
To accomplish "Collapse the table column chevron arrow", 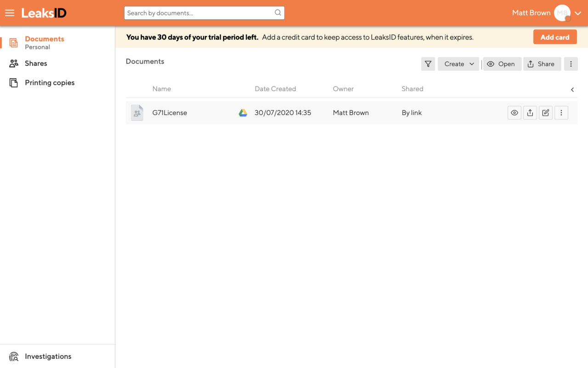I will pos(572,90).
